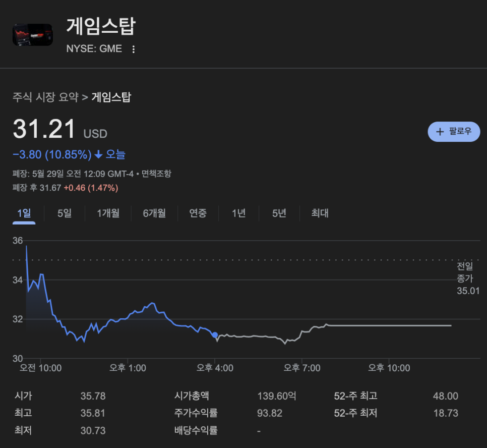Switch to the 5일 chart tab
The width and height of the screenshot is (487, 448).
(x=65, y=213)
